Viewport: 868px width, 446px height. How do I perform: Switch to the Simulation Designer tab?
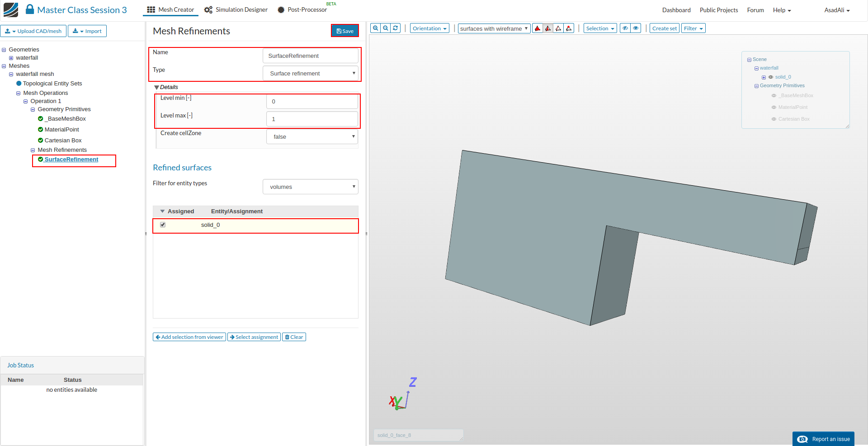point(236,9)
